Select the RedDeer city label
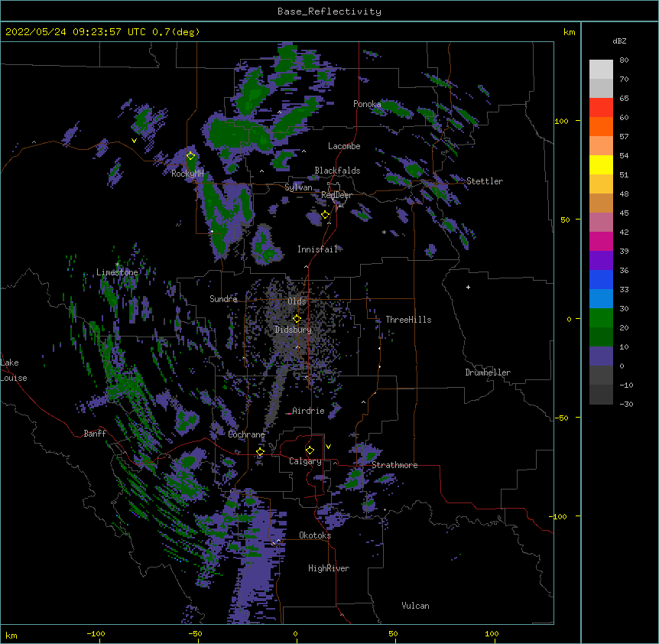The width and height of the screenshot is (659, 644). coord(336,195)
